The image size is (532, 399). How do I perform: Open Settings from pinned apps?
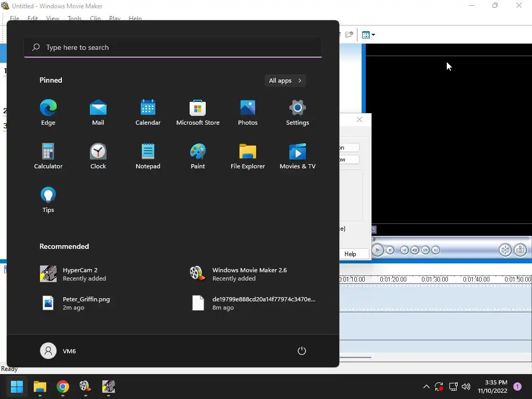pyautogui.click(x=298, y=113)
